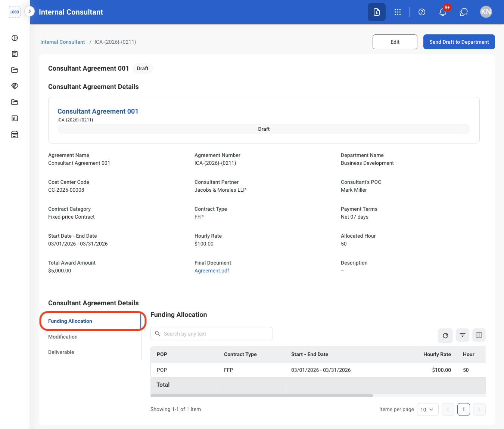The height and width of the screenshot is (429, 504).
Task: Open the chat messages icon
Action: tap(464, 12)
